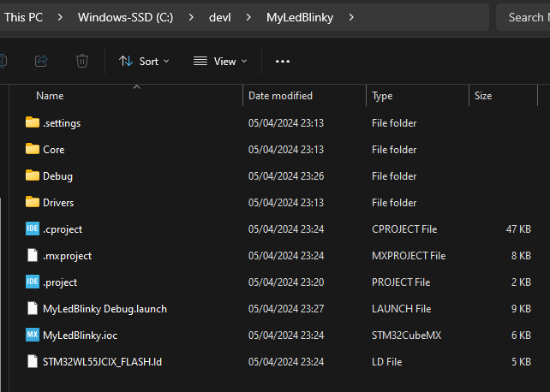Select the STM32WL55JCIX_FLASH.ld file
The image size is (550, 392).
point(102,362)
